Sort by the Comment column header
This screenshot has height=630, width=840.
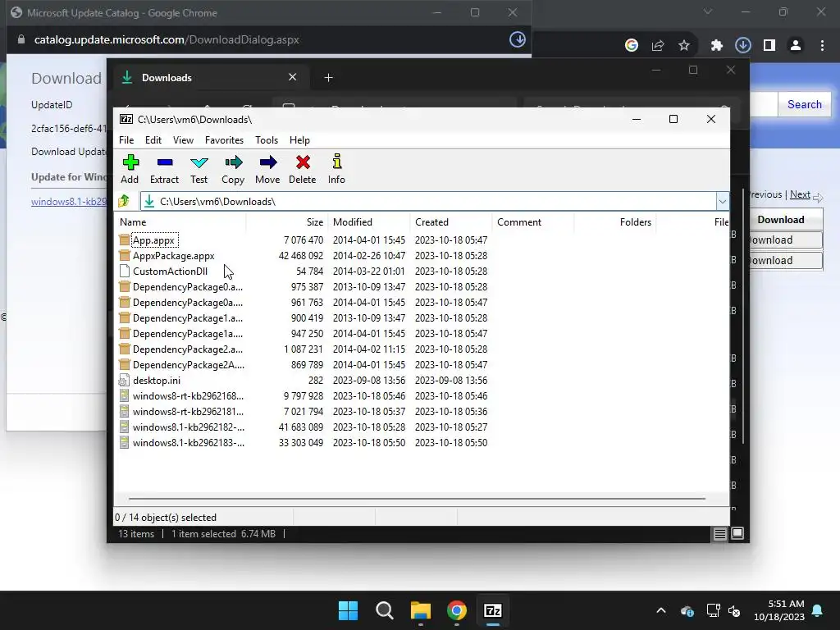pyautogui.click(x=533, y=221)
